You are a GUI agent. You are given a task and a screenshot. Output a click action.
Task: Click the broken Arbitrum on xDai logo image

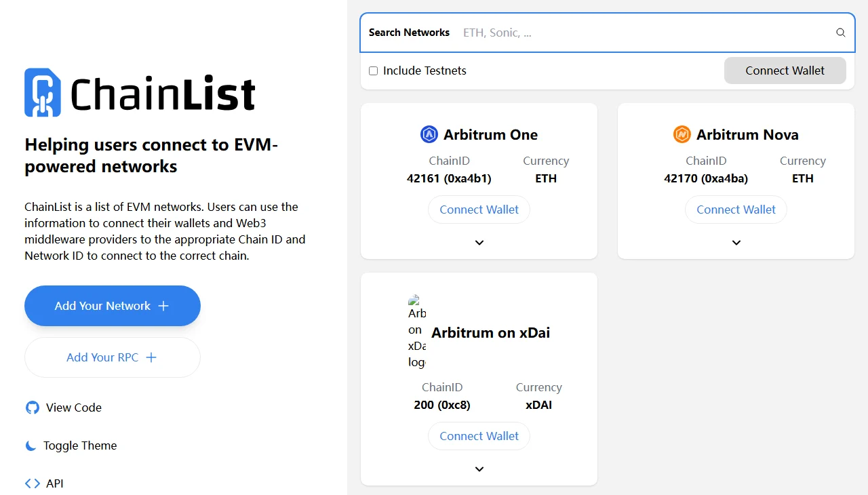[417, 332]
